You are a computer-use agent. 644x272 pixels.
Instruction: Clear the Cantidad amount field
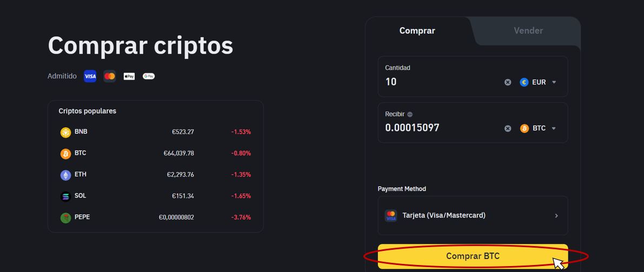coord(508,82)
